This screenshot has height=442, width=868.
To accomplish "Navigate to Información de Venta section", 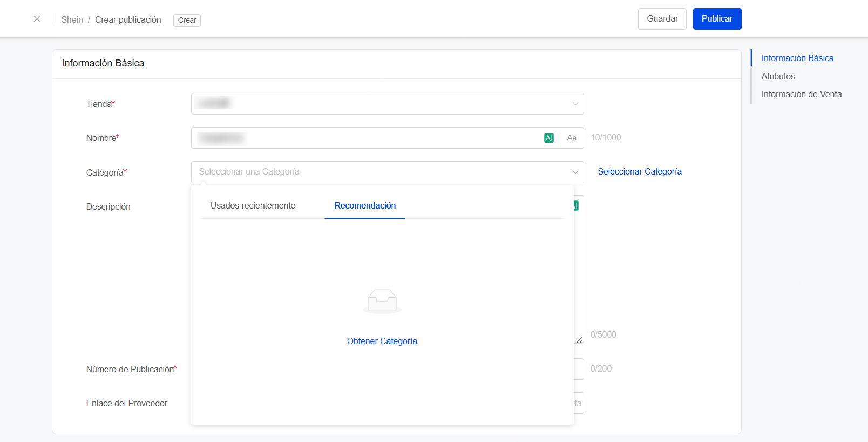I will tap(801, 94).
